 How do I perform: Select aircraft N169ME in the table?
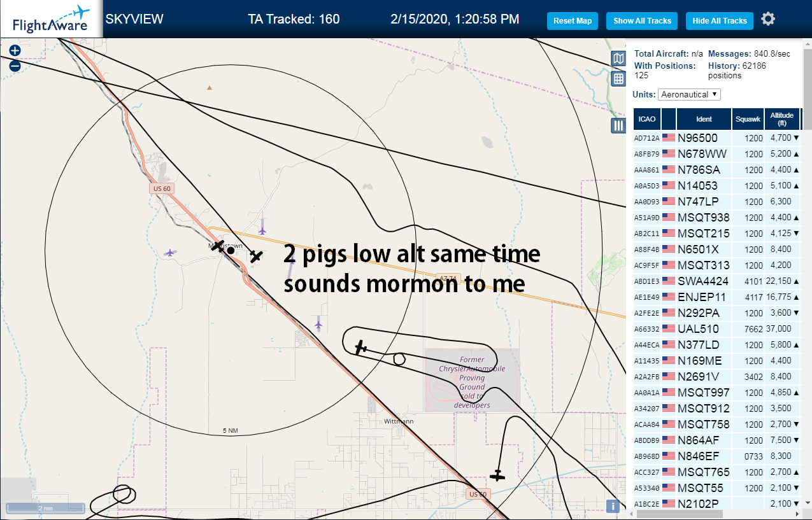(717, 360)
